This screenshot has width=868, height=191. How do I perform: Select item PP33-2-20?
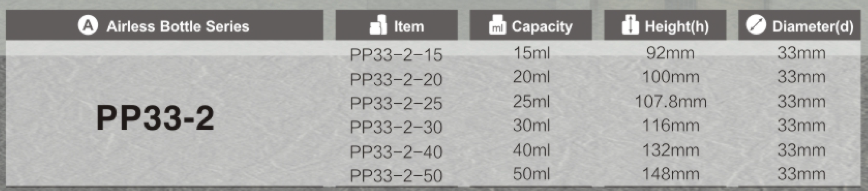click(396, 79)
